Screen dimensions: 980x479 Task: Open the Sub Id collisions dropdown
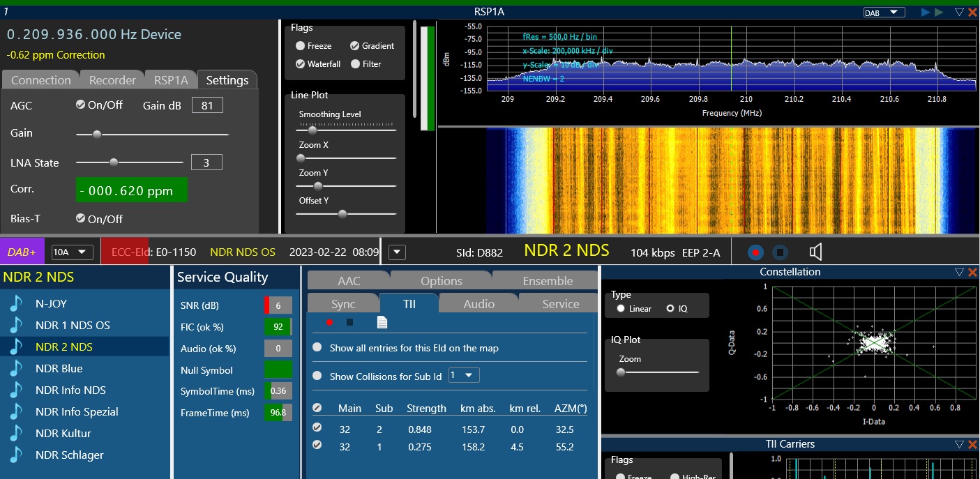tap(465, 376)
